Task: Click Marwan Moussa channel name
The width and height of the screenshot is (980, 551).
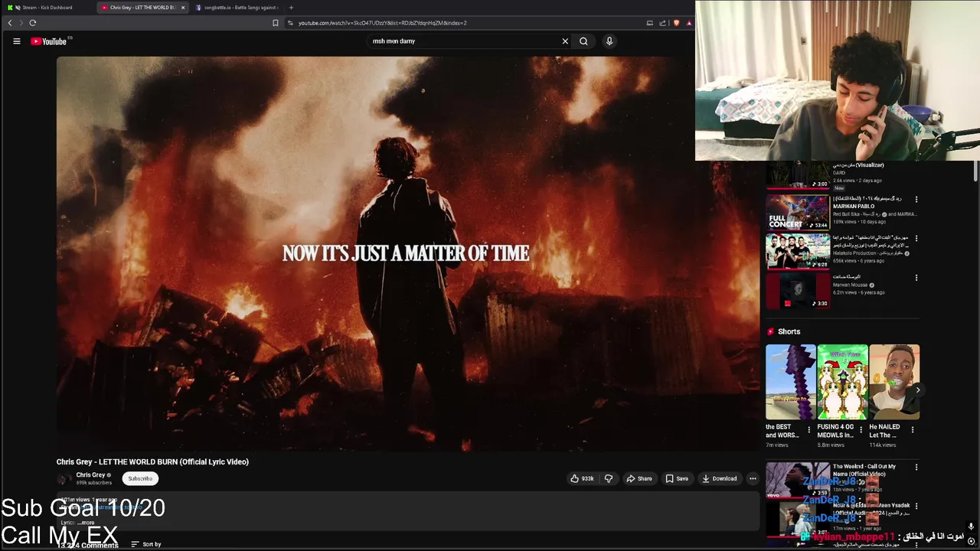Action: [x=850, y=285]
